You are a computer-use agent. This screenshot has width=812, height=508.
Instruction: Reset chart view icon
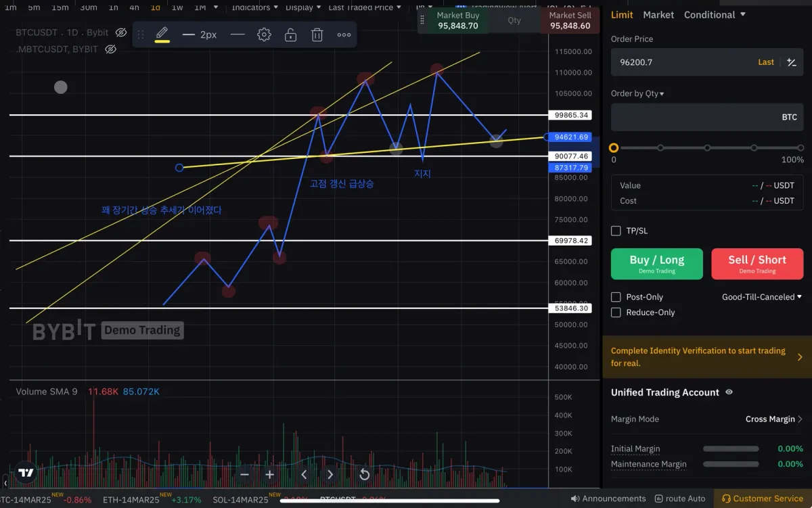(x=364, y=475)
